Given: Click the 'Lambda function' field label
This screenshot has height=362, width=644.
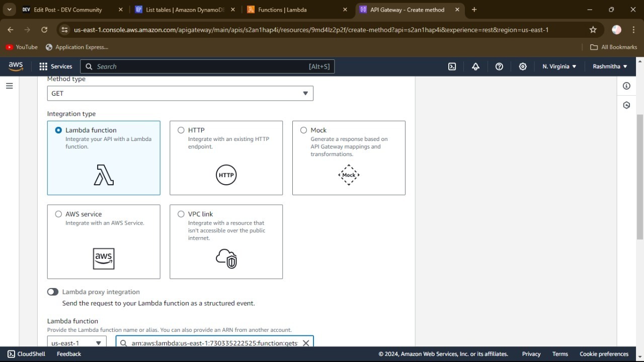Looking at the screenshot, I should point(72,321).
